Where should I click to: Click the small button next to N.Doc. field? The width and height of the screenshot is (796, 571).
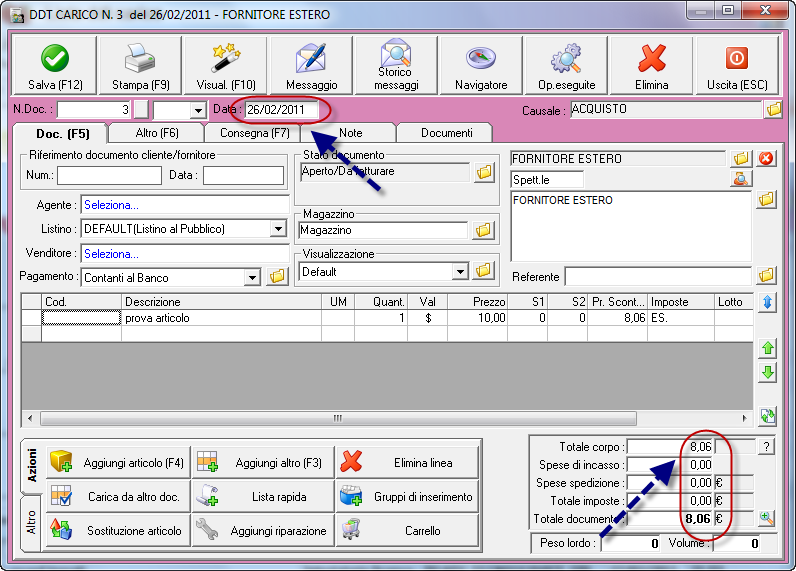141,110
